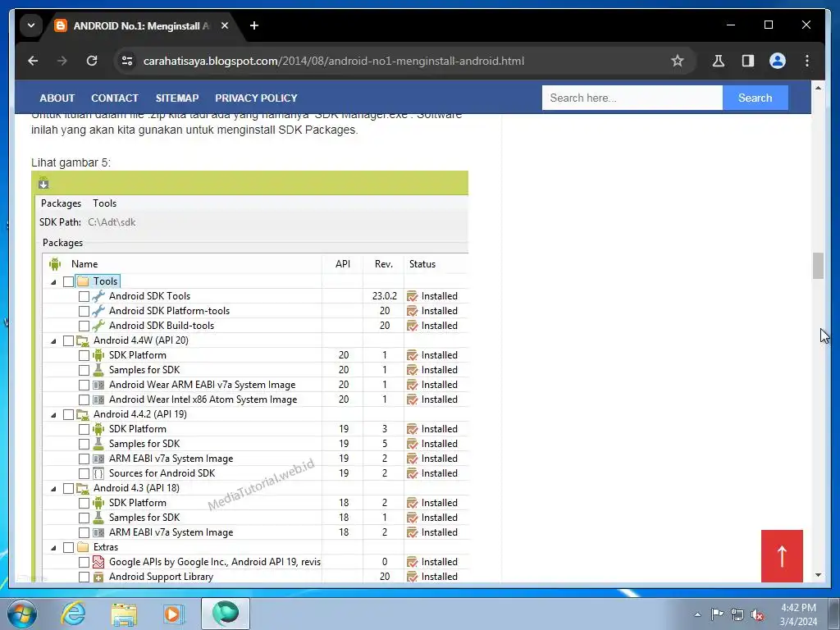Collapse the Tools folder triangle
This screenshot has width=840, height=630.
pyautogui.click(x=53, y=282)
